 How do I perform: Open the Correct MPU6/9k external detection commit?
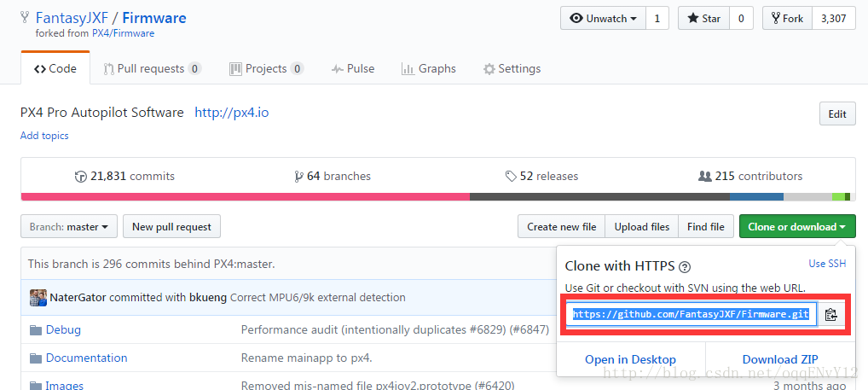[x=318, y=298]
